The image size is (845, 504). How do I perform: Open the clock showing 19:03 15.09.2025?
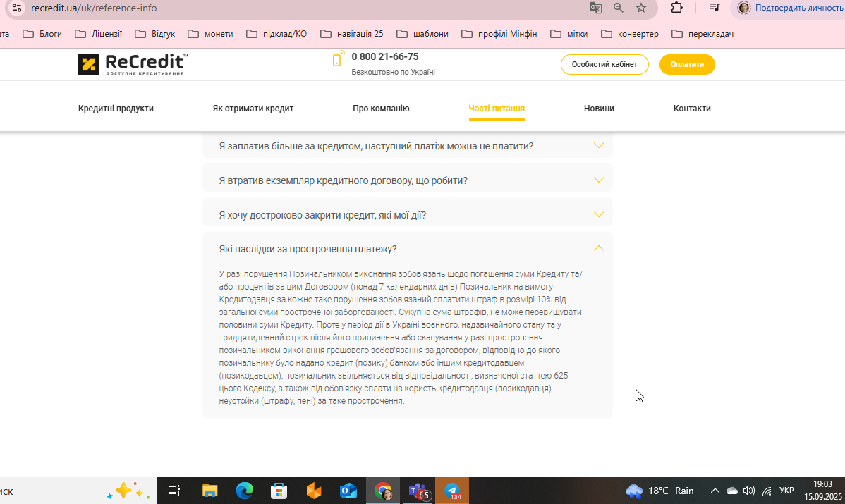(x=822, y=490)
